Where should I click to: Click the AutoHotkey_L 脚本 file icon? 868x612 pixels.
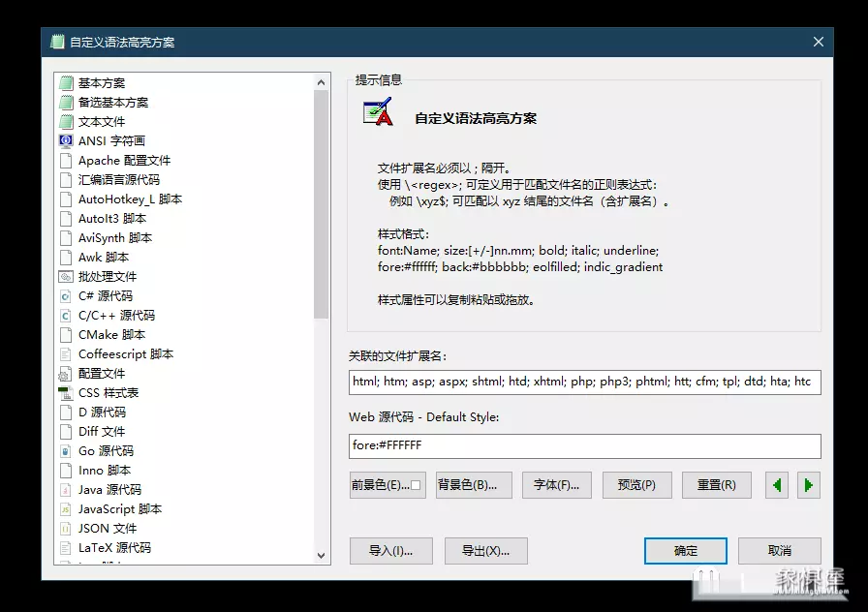coord(66,199)
